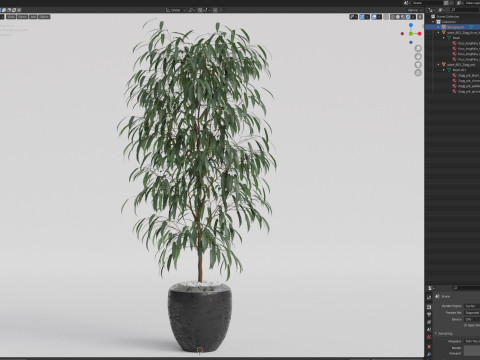Click the green Y axis gizmo ball
The height and width of the screenshot is (360, 480).
tap(411, 34)
